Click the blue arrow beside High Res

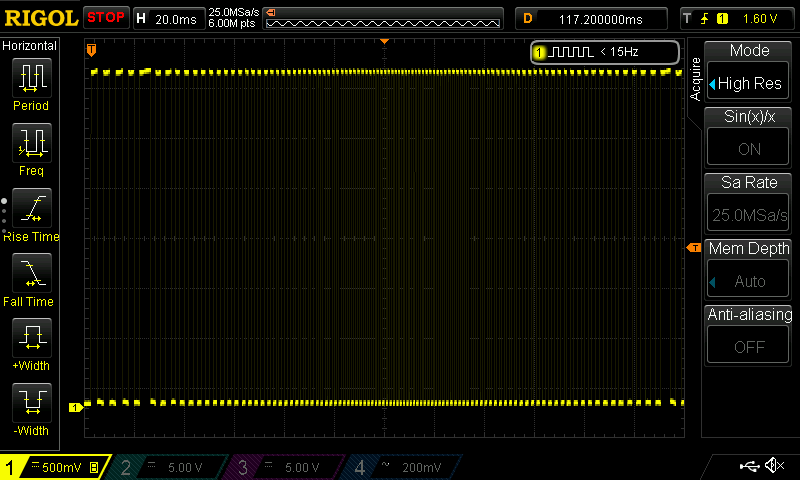(x=712, y=84)
